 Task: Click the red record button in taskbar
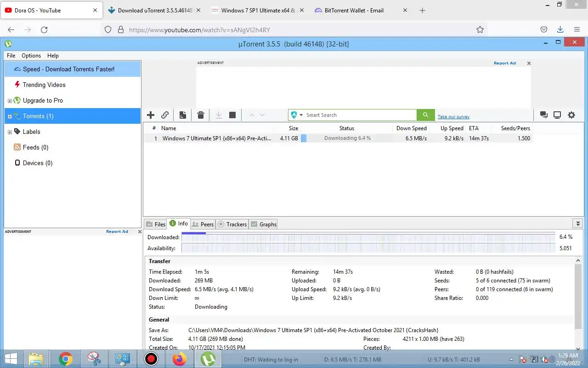coord(151,359)
